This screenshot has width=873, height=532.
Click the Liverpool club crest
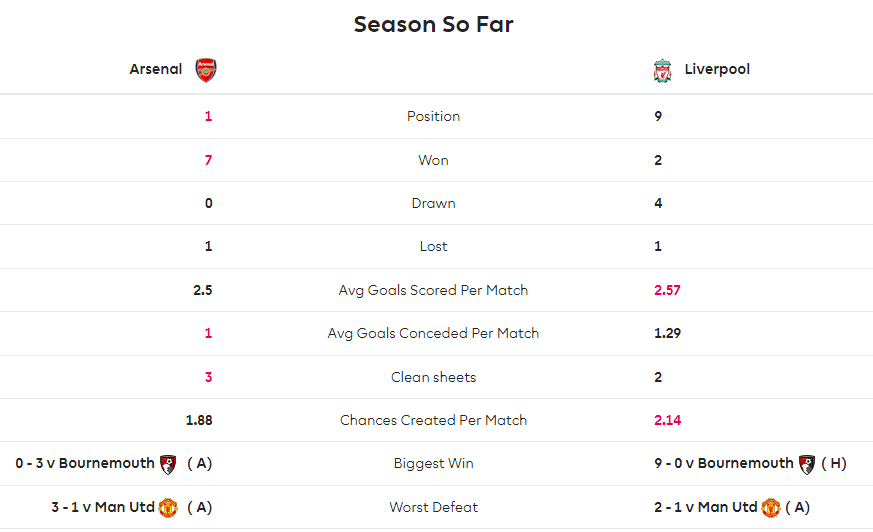point(662,71)
